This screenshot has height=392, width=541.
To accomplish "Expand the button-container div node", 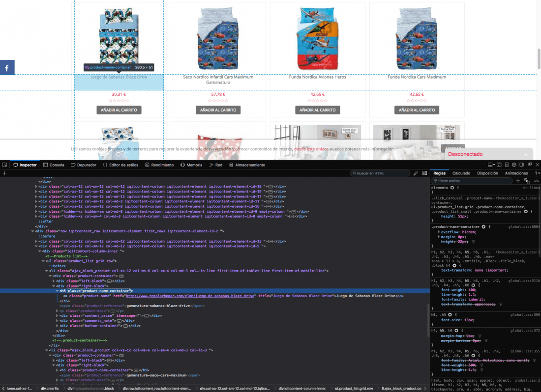I will pyautogui.click(x=57, y=326).
